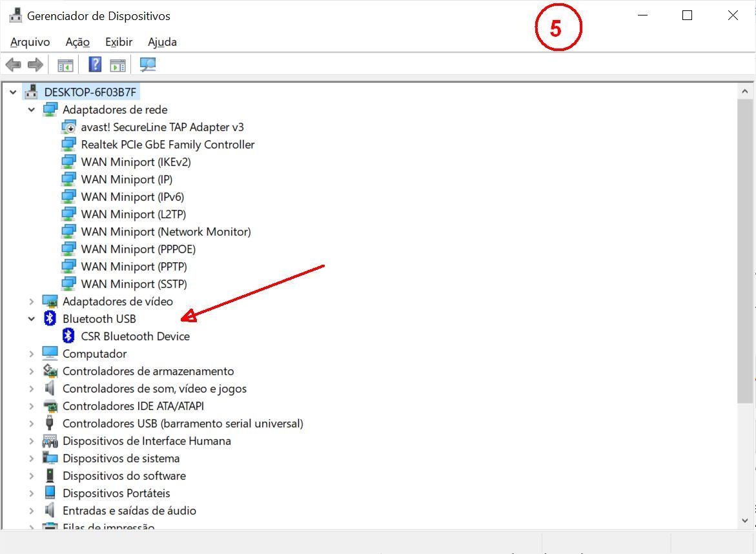The image size is (756, 554).
Task: Expand Entradas e saídas de áudio arrow
Action: pos(32,510)
